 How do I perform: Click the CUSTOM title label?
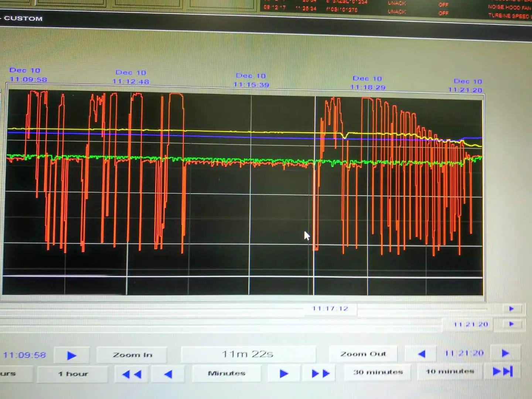23,18
